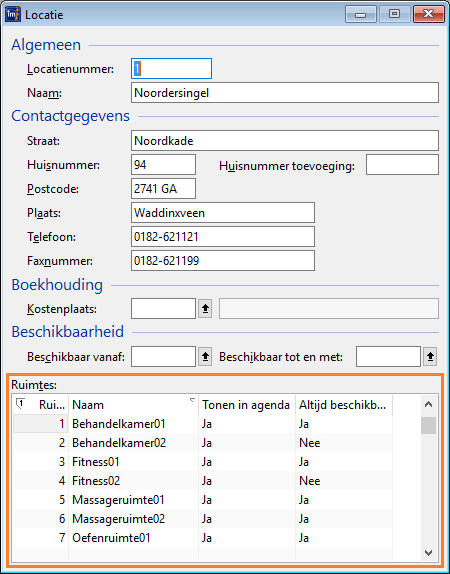Select the Massageruimte01 row
This screenshot has width=450, height=574.
click(x=202, y=500)
